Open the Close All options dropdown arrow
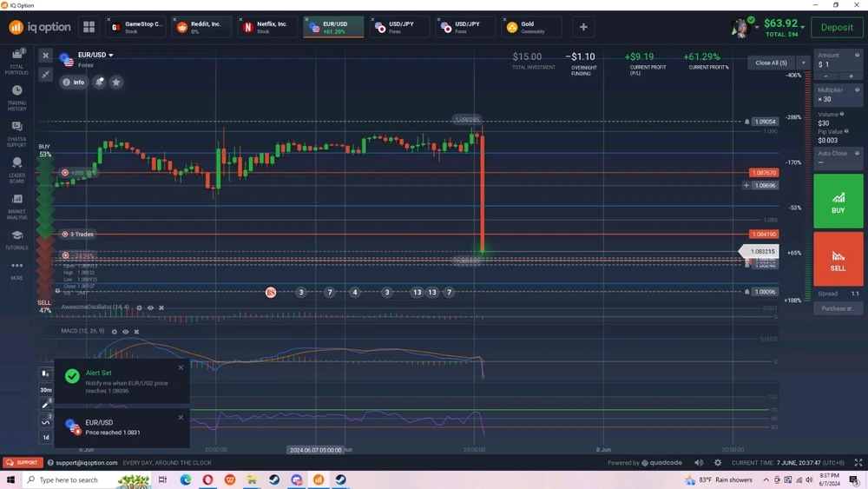Screen dimensions: 868x489 [803, 63]
